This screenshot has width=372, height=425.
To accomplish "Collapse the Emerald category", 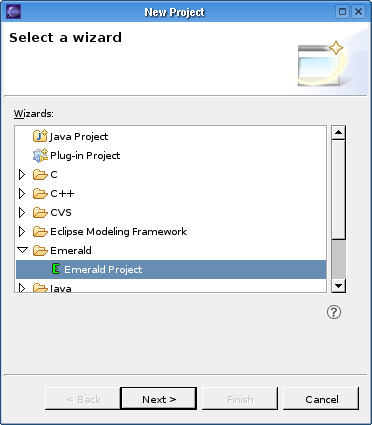I will tap(22, 250).
